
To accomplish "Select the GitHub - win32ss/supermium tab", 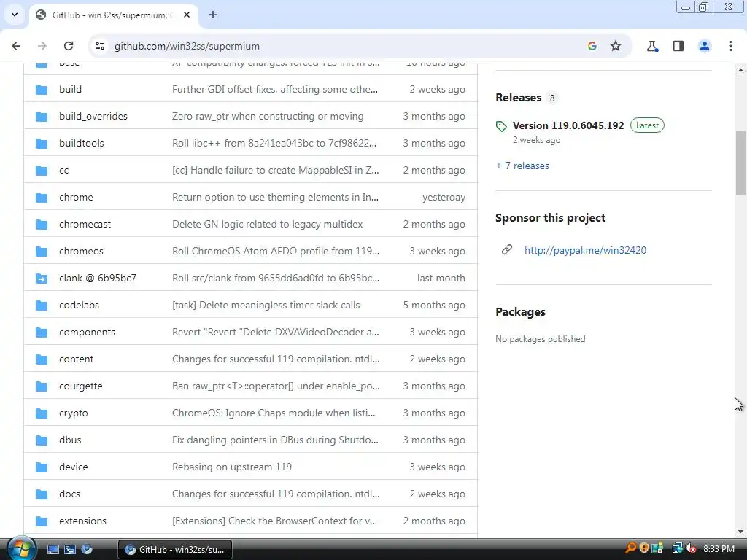I will (113, 15).
